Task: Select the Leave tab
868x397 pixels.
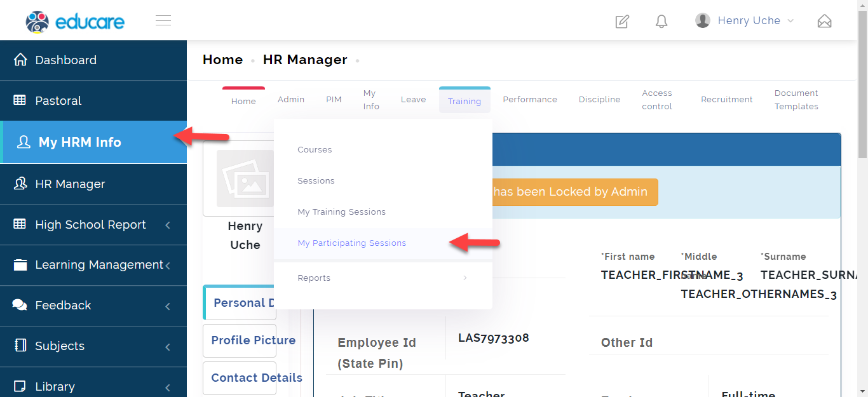Action: [413, 100]
